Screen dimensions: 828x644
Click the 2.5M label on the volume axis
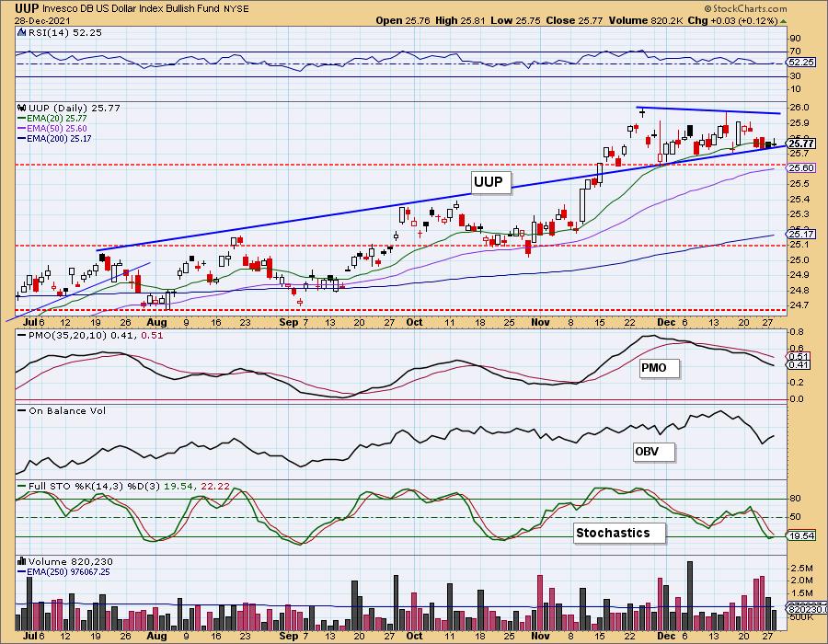pyautogui.click(x=801, y=568)
